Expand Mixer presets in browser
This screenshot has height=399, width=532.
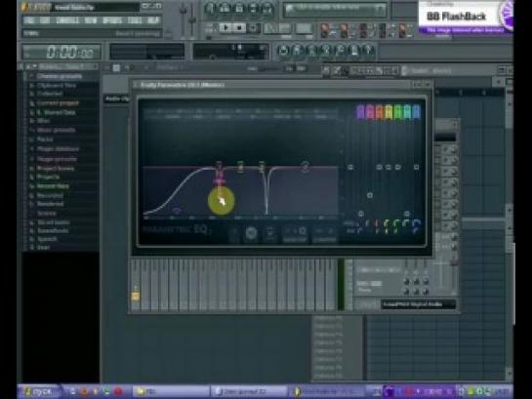coord(56,130)
